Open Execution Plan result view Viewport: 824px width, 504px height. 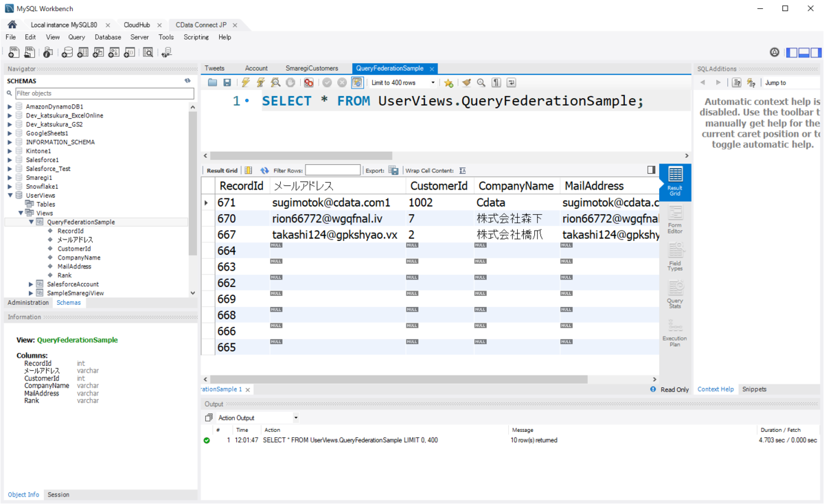point(675,332)
